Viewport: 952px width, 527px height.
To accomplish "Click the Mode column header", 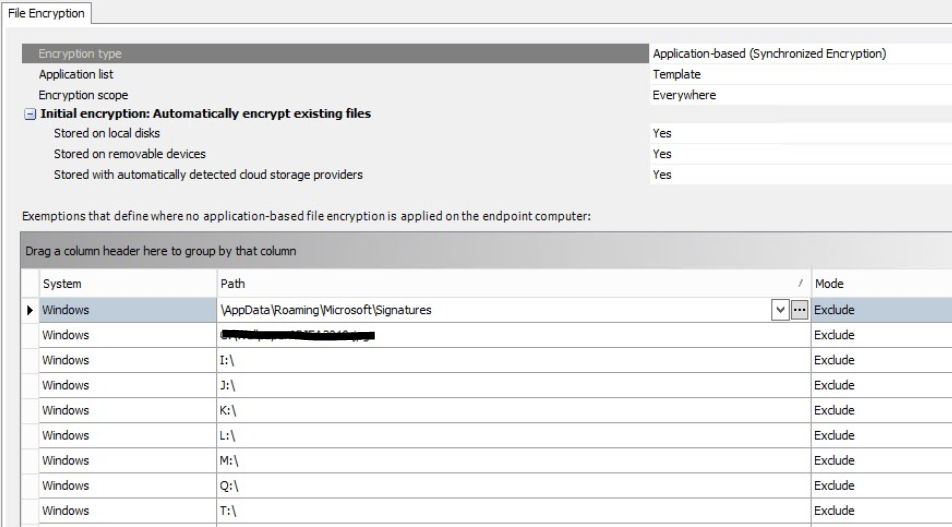I will (x=882, y=284).
